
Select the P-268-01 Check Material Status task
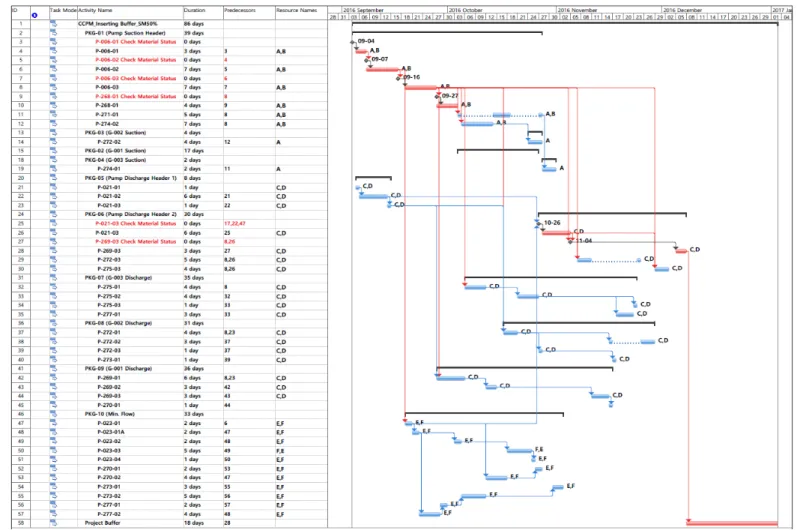point(136,97)
